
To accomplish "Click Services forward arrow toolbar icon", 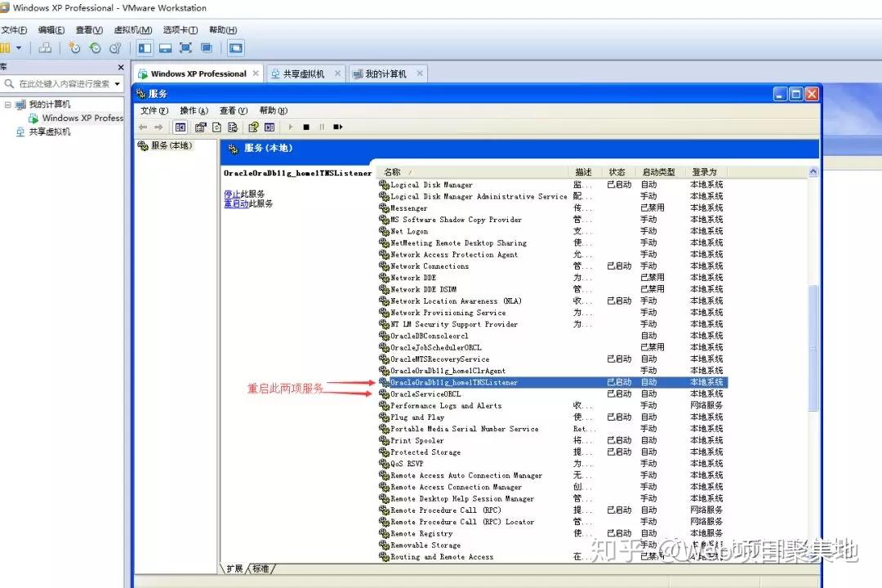I will [158, 127].
